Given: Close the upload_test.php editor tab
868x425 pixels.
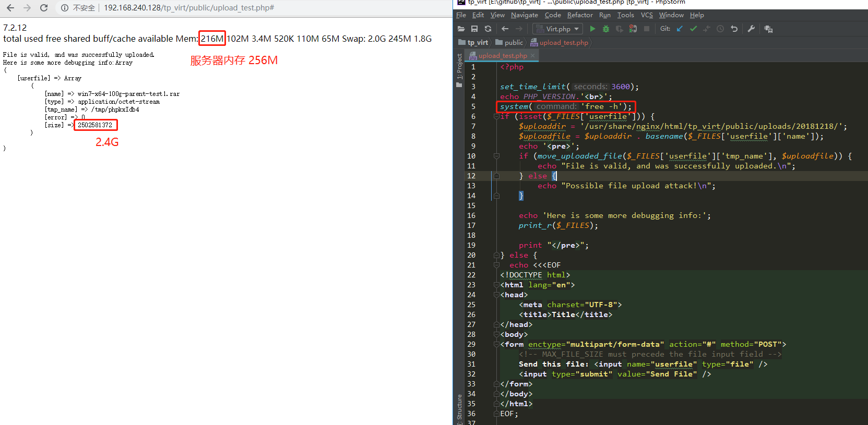Looking at the screenshot, I should (533, 56).
